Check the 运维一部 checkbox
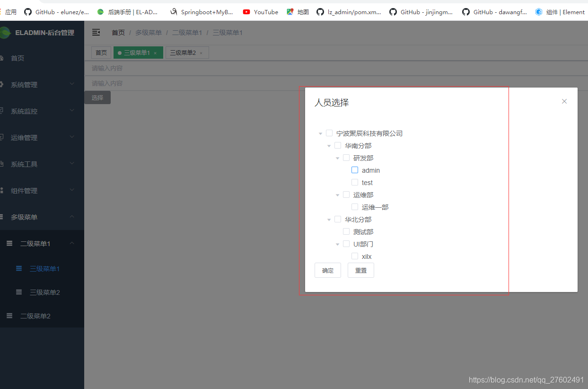This screenshot has height=389, width=588. point(355,207)
